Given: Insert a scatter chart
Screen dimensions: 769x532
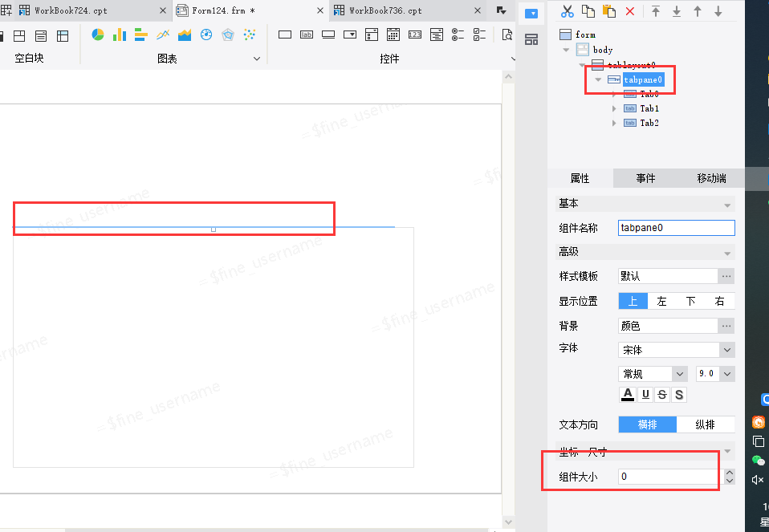Looking at the screenshot, I should [250, 35].
